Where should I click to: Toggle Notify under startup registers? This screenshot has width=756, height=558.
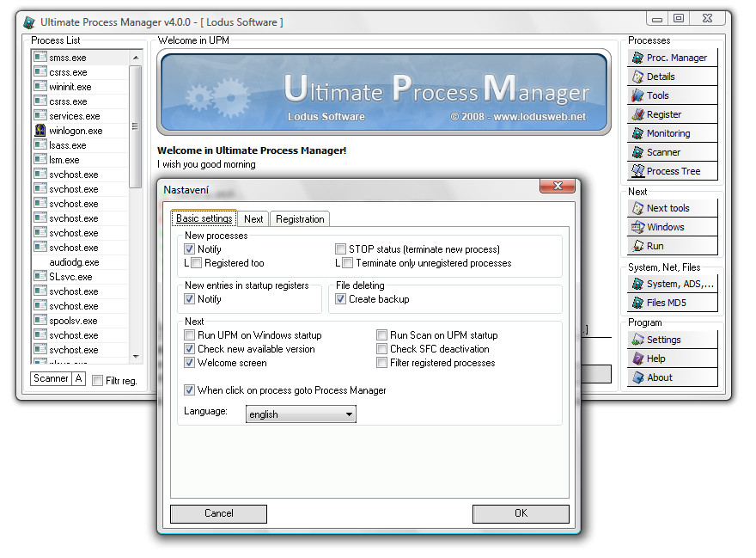click(x=190, y=299)
